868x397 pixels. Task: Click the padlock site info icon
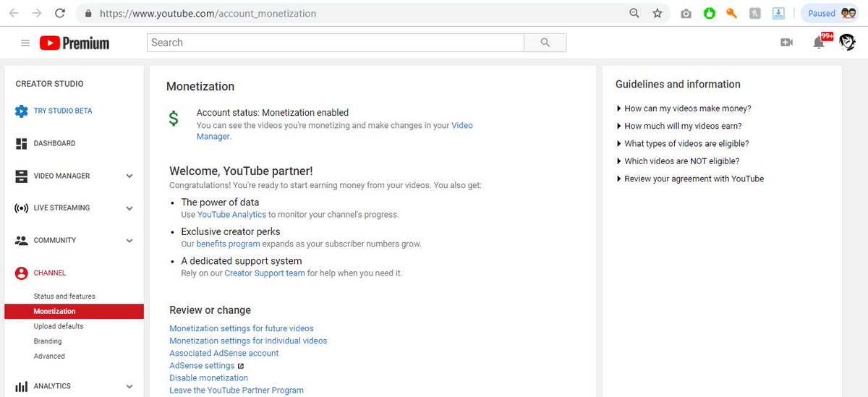click(x=88, y=13)
